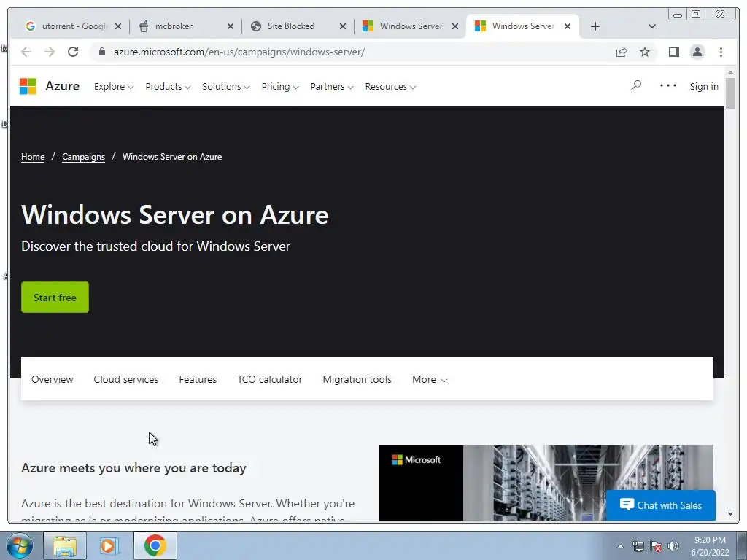Click the taskbar clock and date
This screenshot has height=560, width=747.
(x=710, y=546)
